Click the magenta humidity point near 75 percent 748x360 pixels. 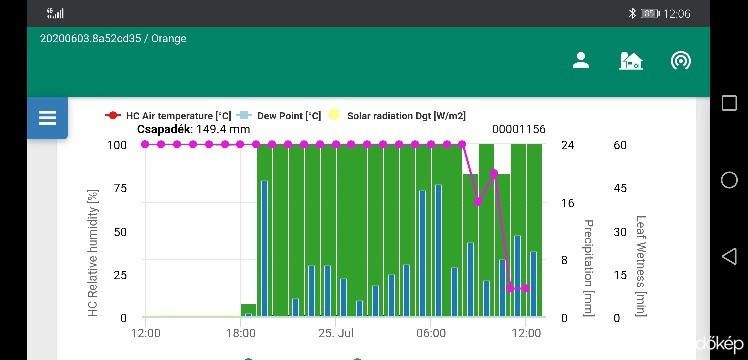pyautogui.click(x=494, y=174)
